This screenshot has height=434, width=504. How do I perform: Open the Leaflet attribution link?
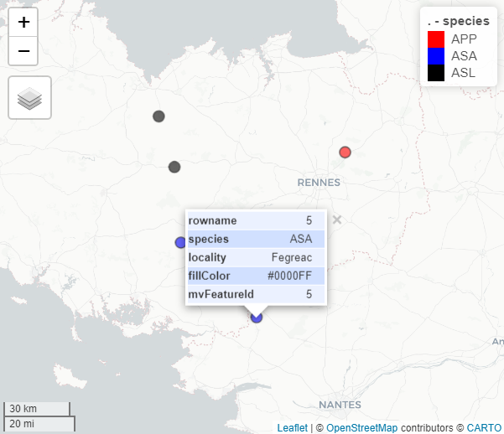[292, 427]
